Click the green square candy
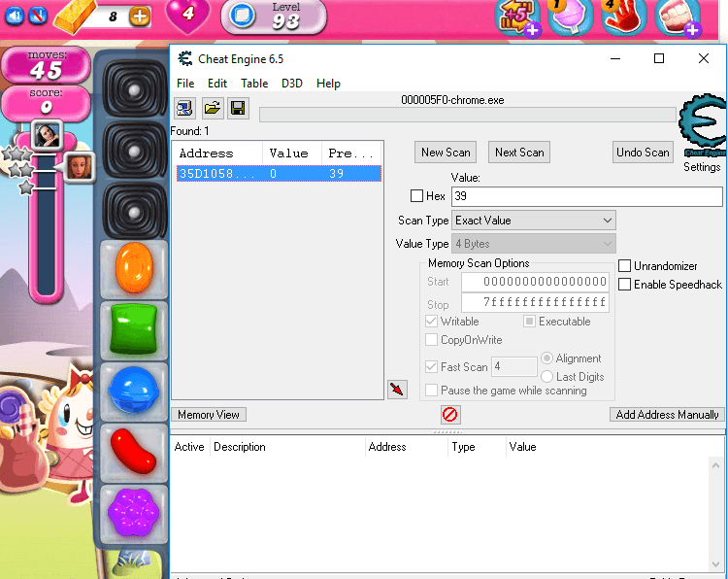This screenshot has width=728, height=579. click(x=134, y=329)
